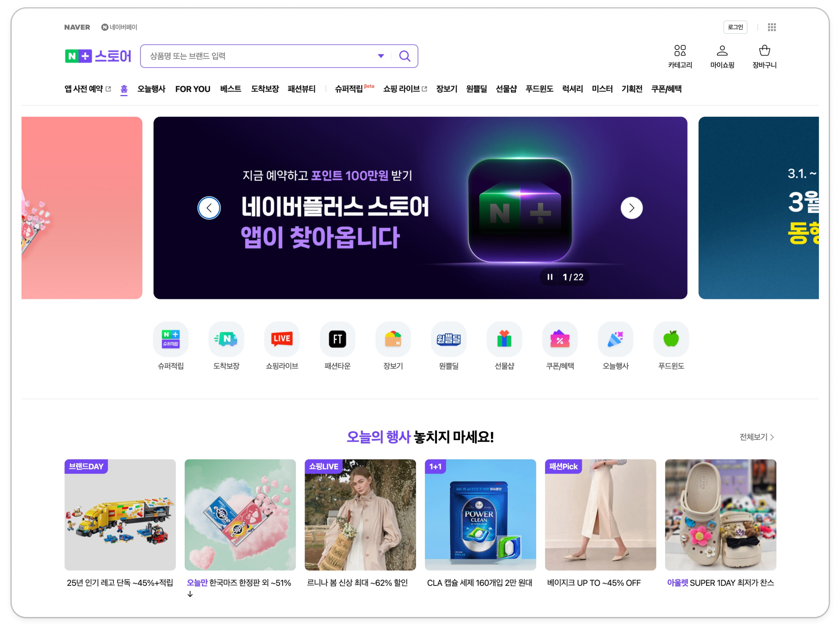Open the 카테고리 grid icon
This screenshot has width=840, height=626.
coord(680,51)
